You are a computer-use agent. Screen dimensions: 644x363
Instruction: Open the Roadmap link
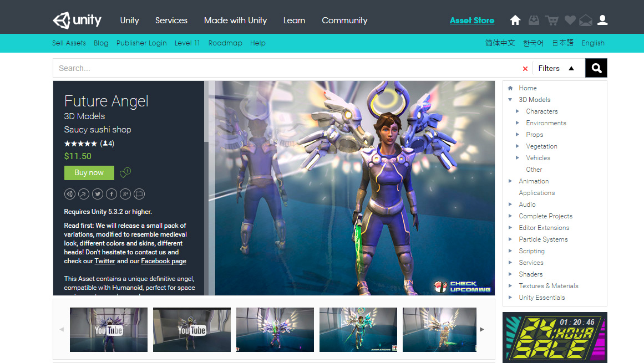pyautogui.click(x=225, y=43)
